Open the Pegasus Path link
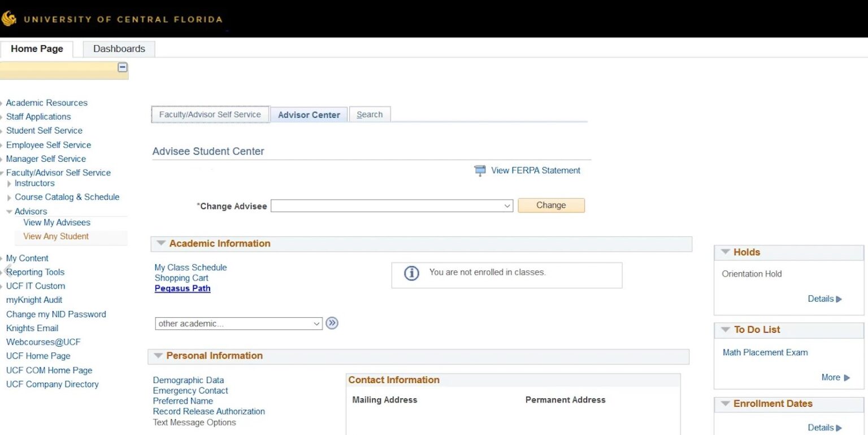The image size is (868, 435). (182, 288)
